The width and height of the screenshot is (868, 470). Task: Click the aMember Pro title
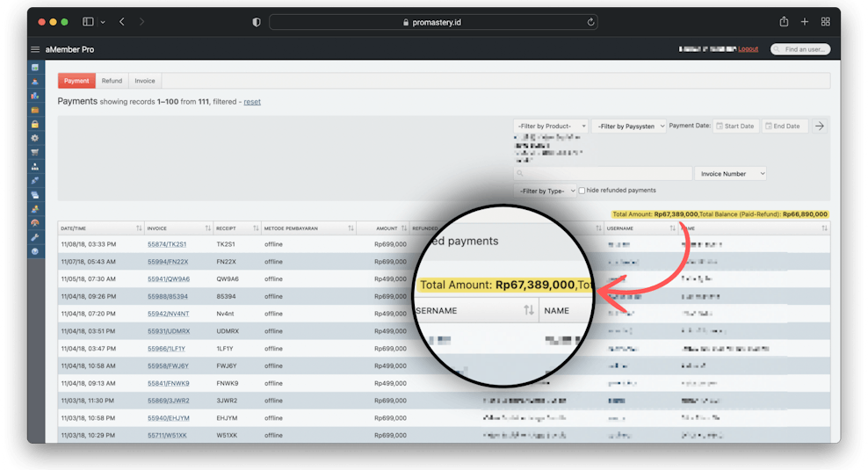[x=69, y=49]
